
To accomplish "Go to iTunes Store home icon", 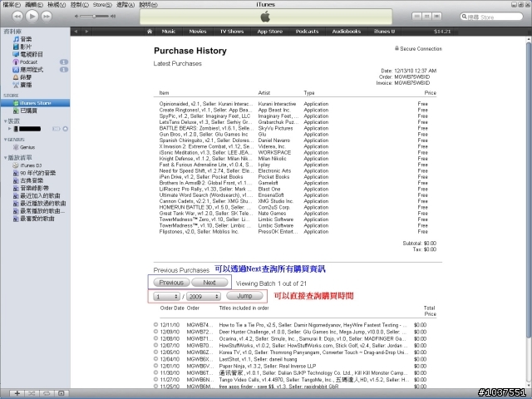I will pos(150,32).
